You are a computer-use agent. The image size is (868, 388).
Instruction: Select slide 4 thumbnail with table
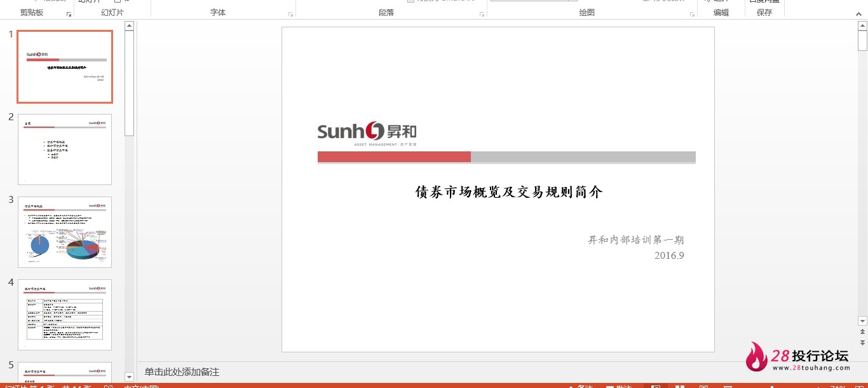pyautogui.click(x=65, y=315)
